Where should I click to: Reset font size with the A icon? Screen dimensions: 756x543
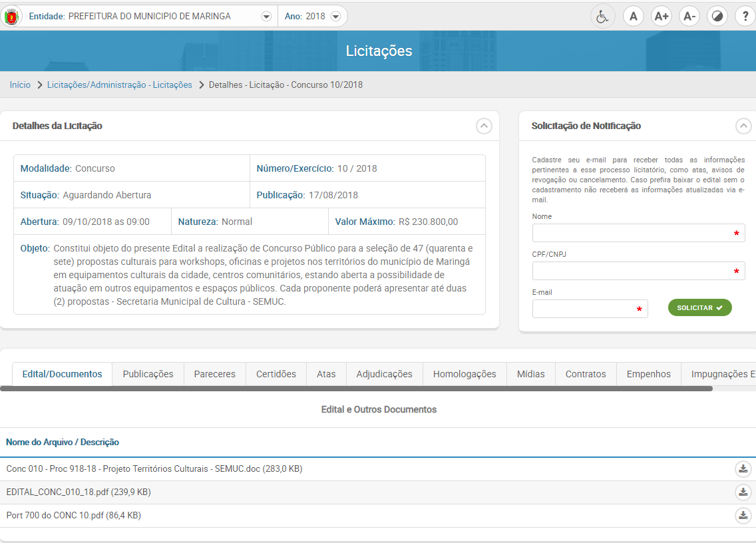click(633, 16)
